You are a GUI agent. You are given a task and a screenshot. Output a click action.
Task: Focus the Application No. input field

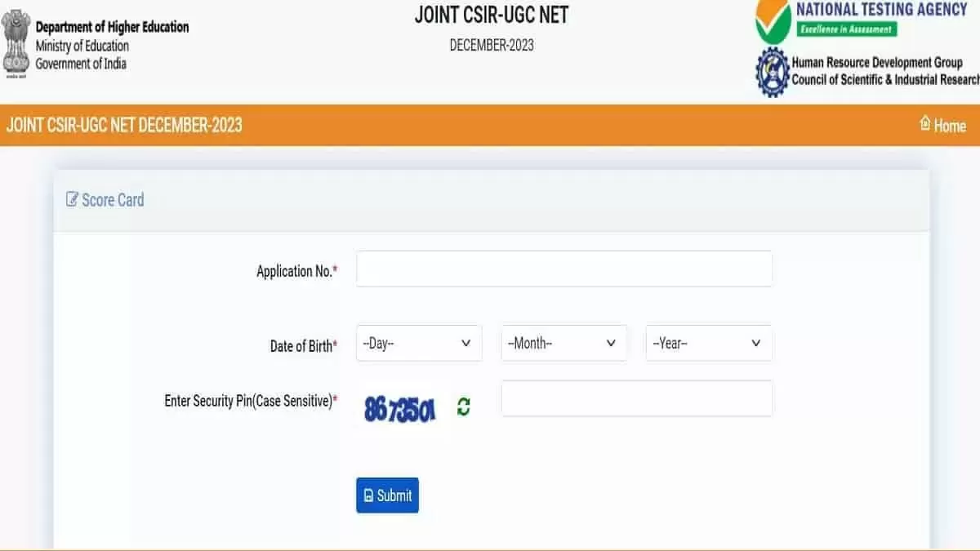(563, 269)
